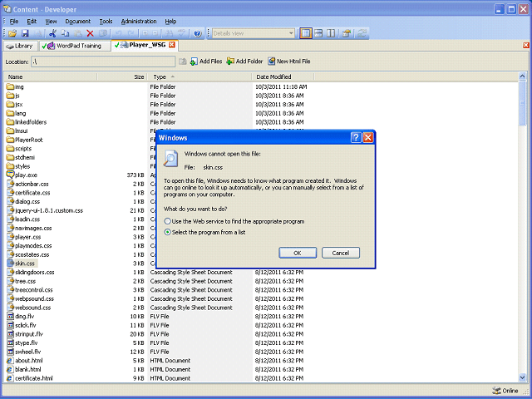Click Cancel in the Windows dialog
Image resolution: width=532 pixels, height=399 pixels.
click(x=340, y=253)
